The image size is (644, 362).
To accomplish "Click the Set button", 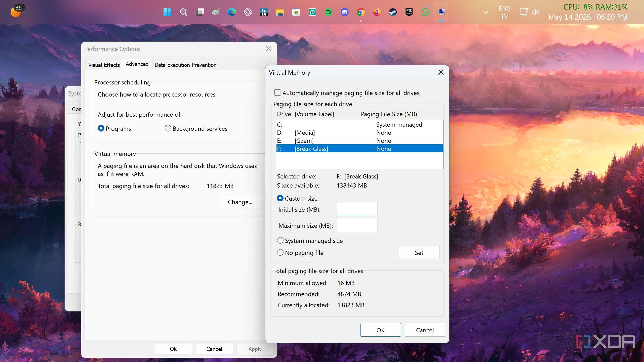I will [x=419, y=253].
